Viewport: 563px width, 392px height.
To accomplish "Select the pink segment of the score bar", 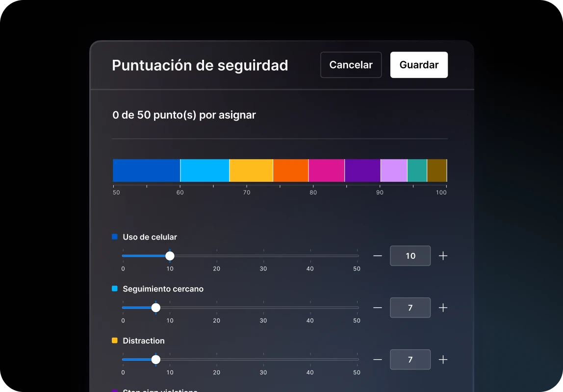I will (x=326, y=170).
